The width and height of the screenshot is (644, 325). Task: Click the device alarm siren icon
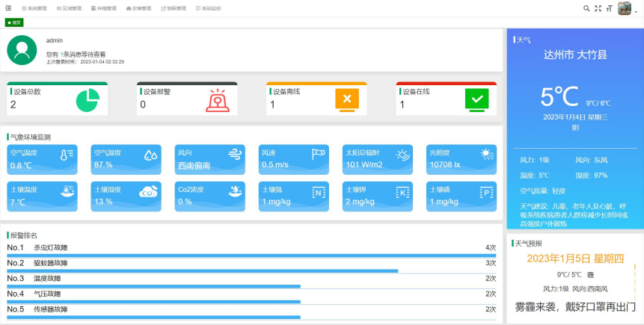(x=217, y=100)
